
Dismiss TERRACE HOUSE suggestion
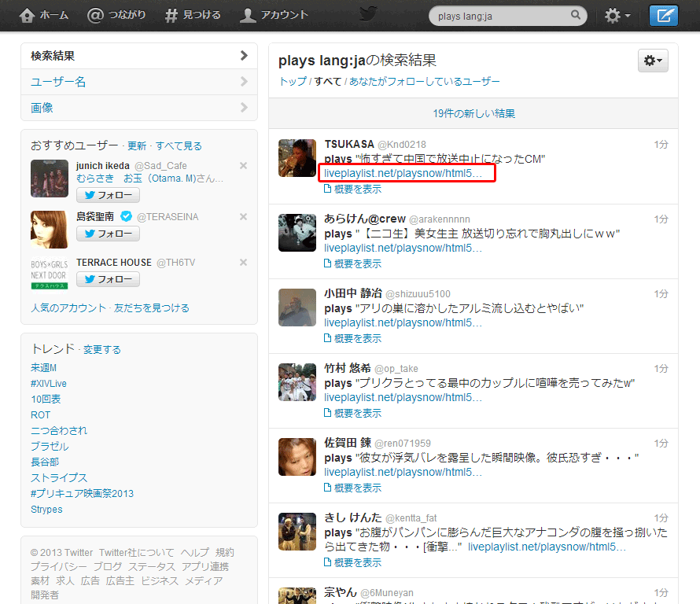click(x=243, y=262)
